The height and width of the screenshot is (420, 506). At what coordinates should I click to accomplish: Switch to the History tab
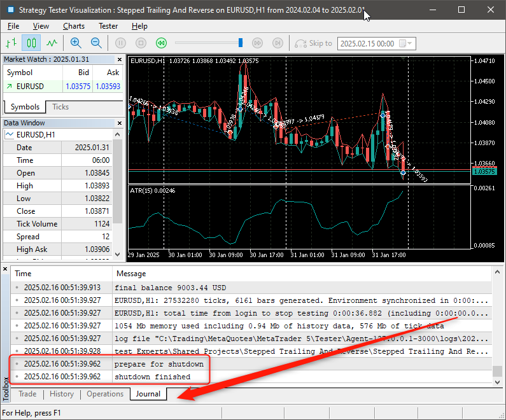[x=62, y=394]
